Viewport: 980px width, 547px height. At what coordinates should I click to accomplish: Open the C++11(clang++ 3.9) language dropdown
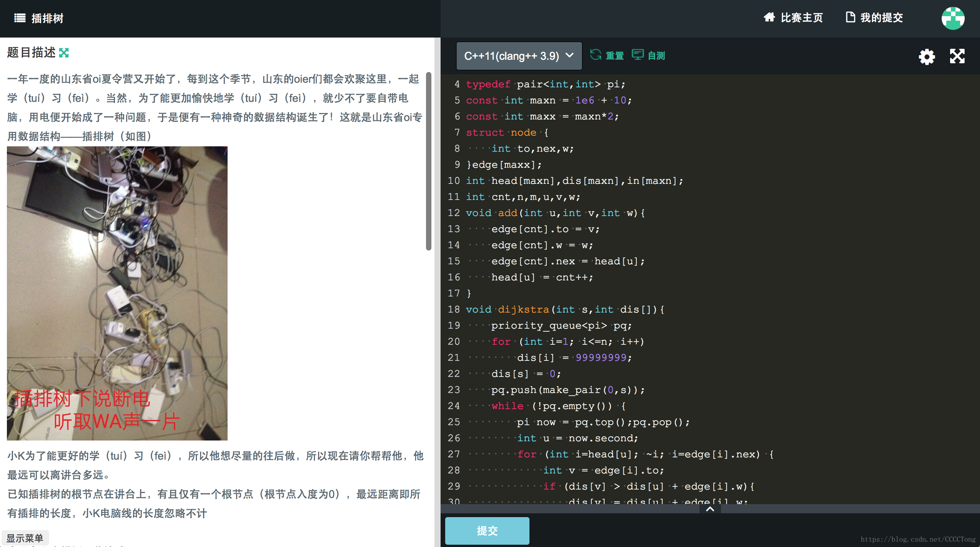pos(512,56)
